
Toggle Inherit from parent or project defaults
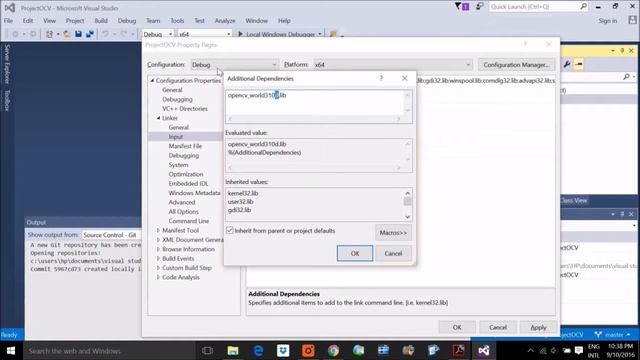pos(229,230)
